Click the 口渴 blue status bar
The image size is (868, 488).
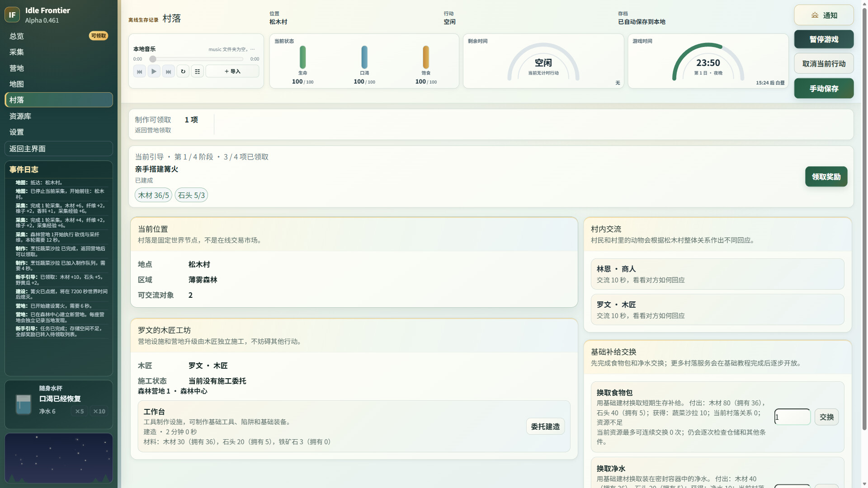(x=364, y=57)
